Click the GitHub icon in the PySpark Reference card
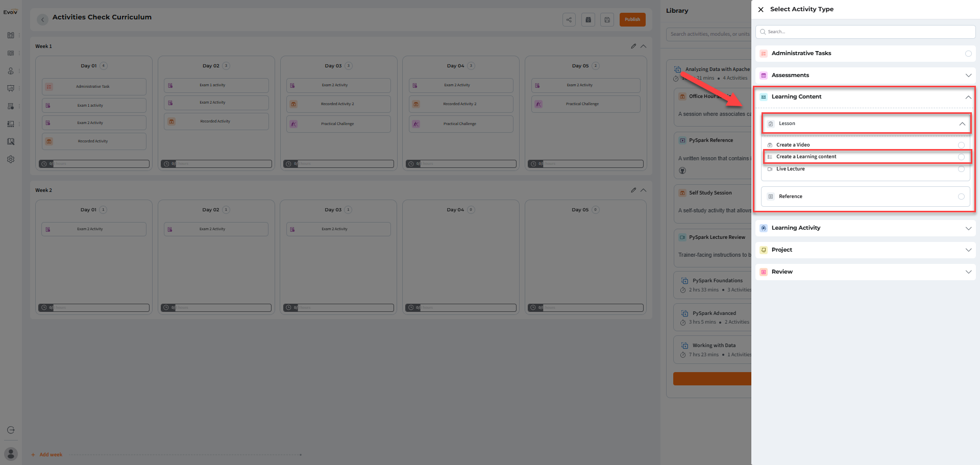Viewport: 980px width, 465px height. [682, 170]
